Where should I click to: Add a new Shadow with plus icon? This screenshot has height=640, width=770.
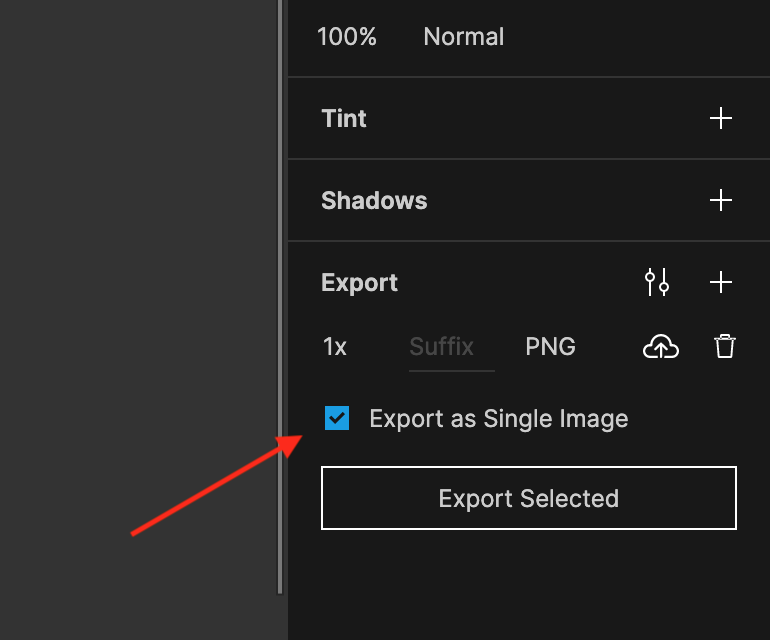point(720,200)
